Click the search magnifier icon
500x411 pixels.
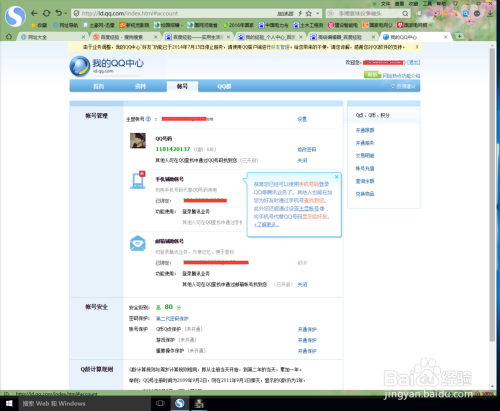tap(405, 13)
